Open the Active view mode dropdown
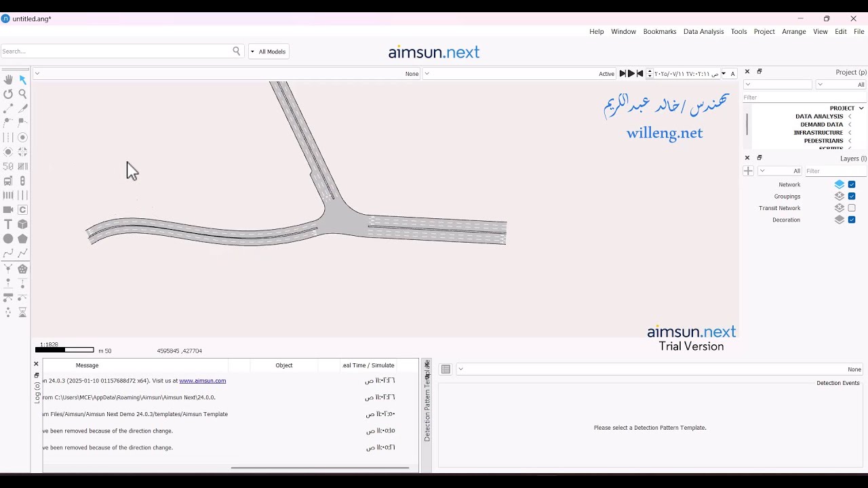The width and height of the screenshot is (868, 488). 518,74
